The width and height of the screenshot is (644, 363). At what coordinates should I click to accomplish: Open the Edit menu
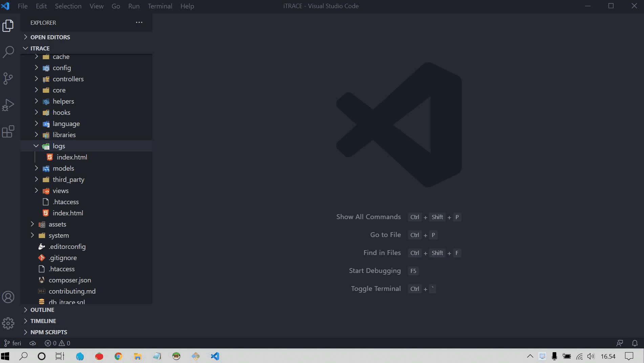(41, 6)
